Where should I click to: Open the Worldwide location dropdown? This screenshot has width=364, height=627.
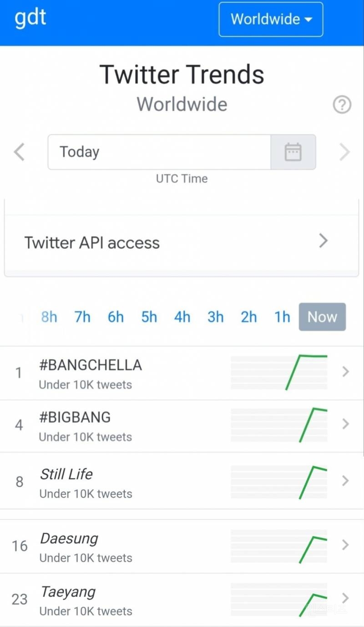click(x=271, y=20)
